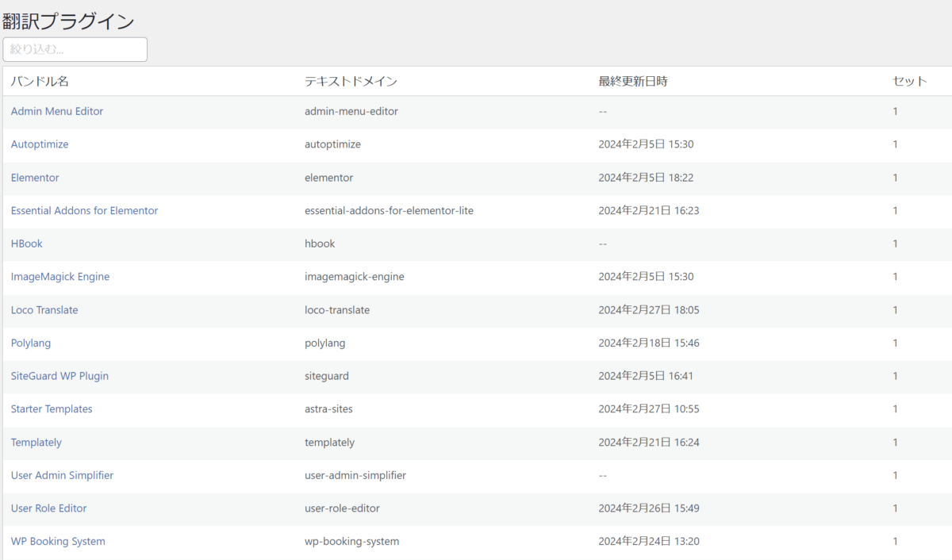Viewport: 952px width, 560px height.
Task: Click the HBook plugin link
Action: point(27,244)
